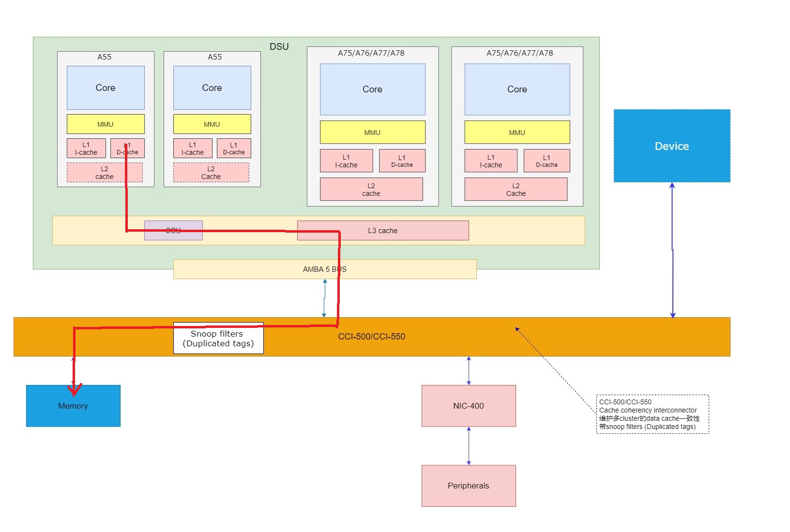The height and width of the screenshot is (532, 790).
Task: Select the blue Device block
Action: click(x=672, y=146)
